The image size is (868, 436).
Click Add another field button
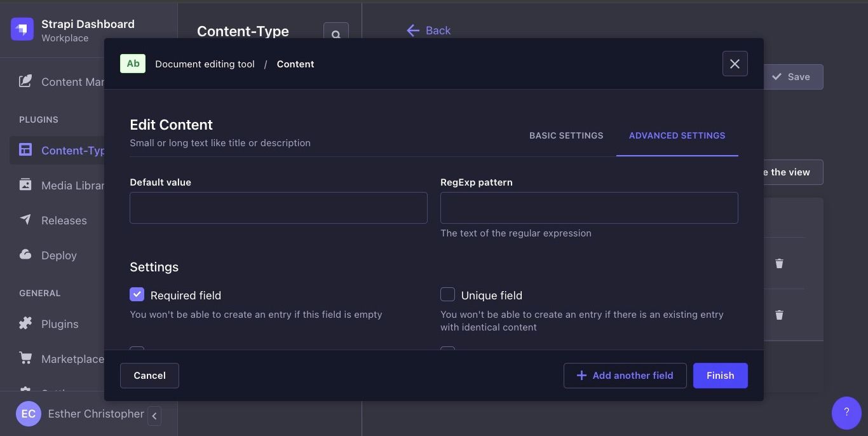[625, 376]
